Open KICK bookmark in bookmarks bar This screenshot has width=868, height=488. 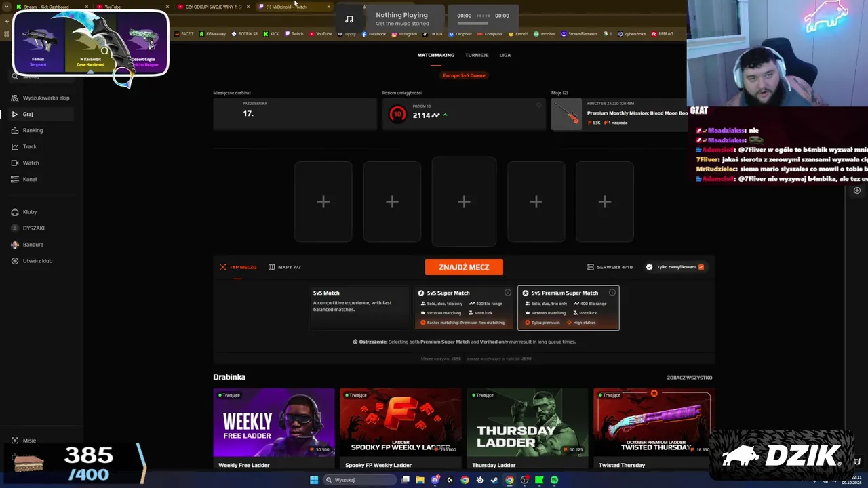click(271, 34)
